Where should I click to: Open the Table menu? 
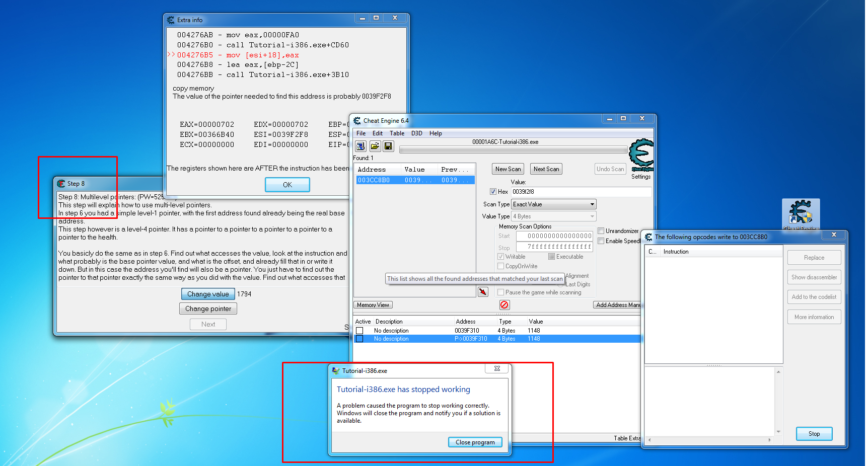[x=397, y=133]
